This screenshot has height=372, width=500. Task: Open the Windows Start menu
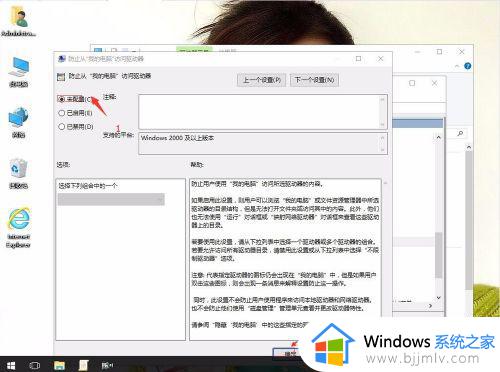(x=11, y=365)
